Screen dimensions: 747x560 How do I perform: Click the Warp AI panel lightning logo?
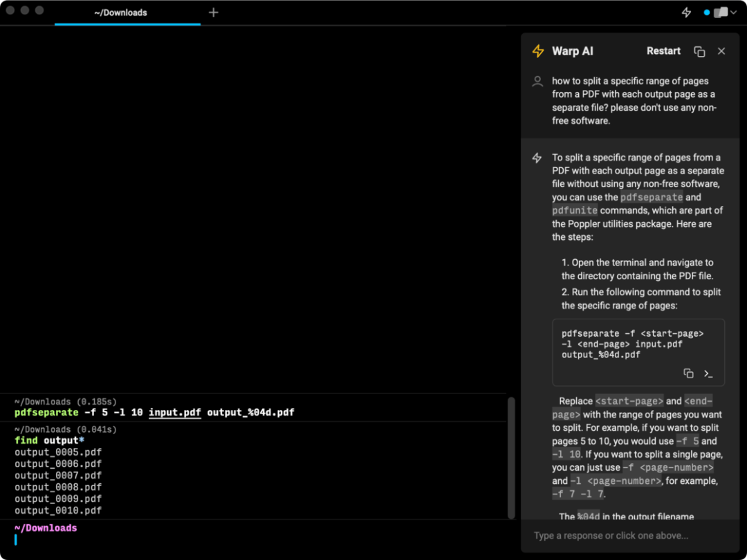[x=538, y=51]
